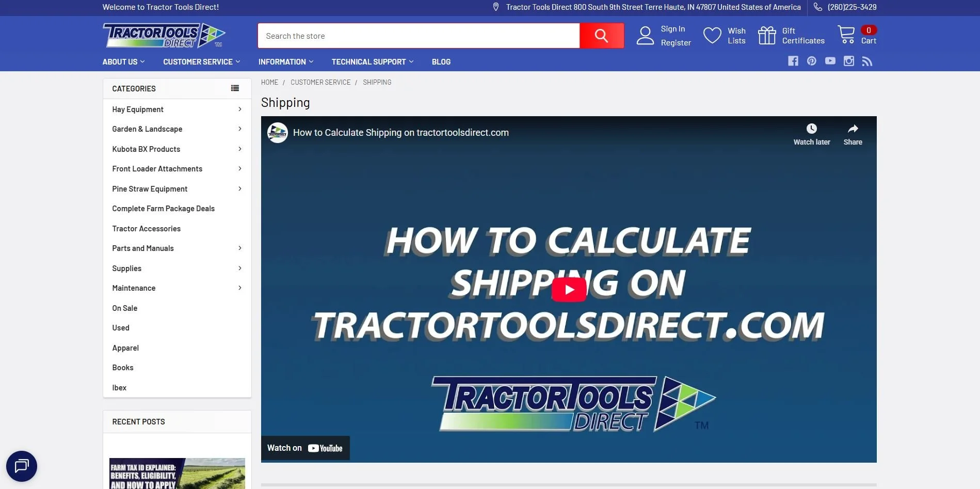This screenshot has width=980, height=489.
Task: Expand Garden & Landscape chevron
Action: coord(240,129)
